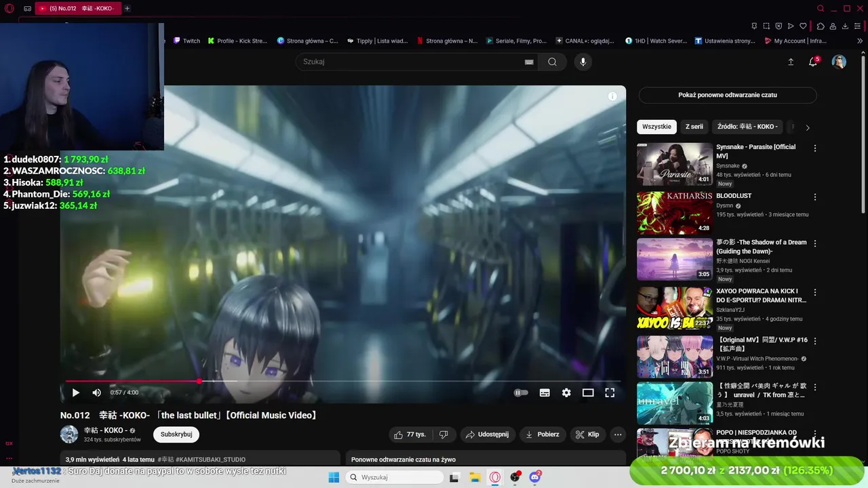Open Windows Start menu
The width and height of the screenshot is (868, 488).
pyautogui.click(x=334, y=477)
